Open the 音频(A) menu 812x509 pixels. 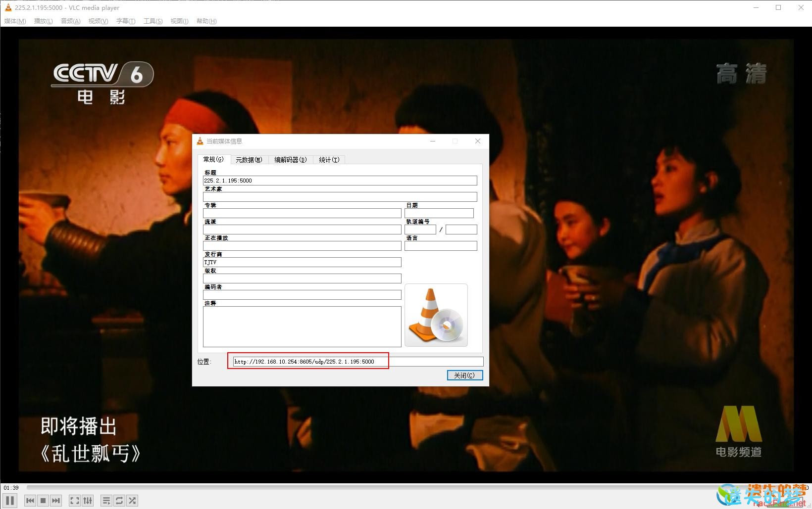(70, 21)
